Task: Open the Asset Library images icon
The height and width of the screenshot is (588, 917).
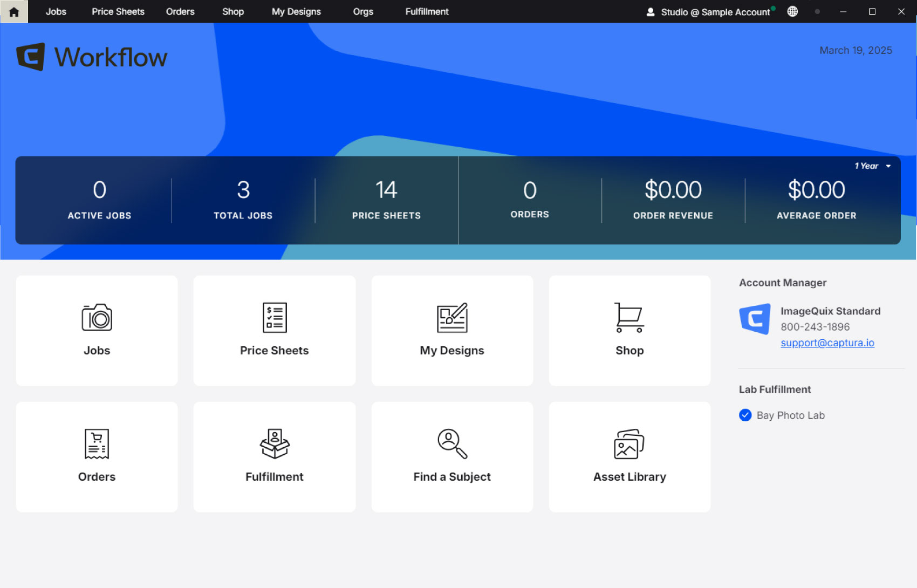Action: coord(629,444)
